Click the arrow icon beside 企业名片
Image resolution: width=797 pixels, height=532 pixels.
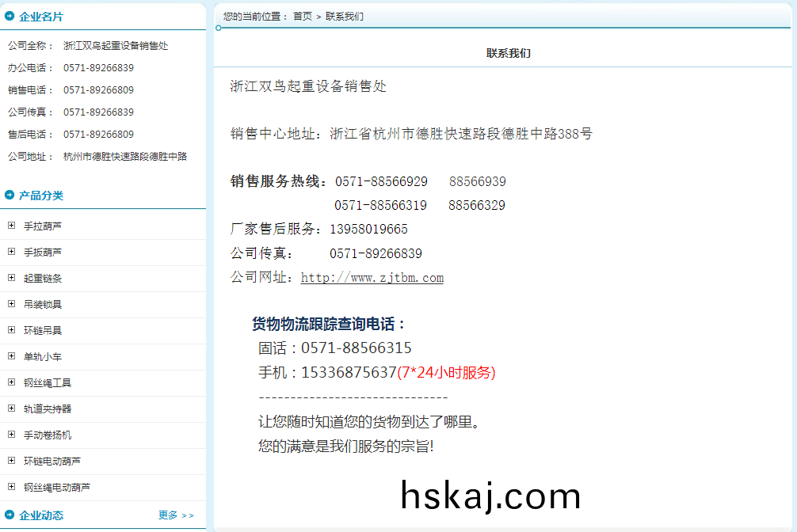[x=10, y=16]
